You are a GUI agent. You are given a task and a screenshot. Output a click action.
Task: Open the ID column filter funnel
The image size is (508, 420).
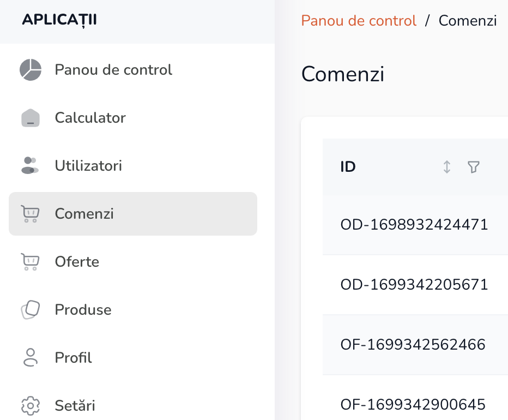coord(473,167)
